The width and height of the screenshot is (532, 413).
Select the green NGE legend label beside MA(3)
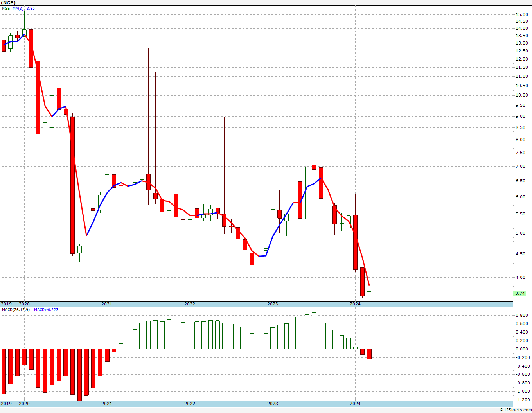tap(6, 8)
